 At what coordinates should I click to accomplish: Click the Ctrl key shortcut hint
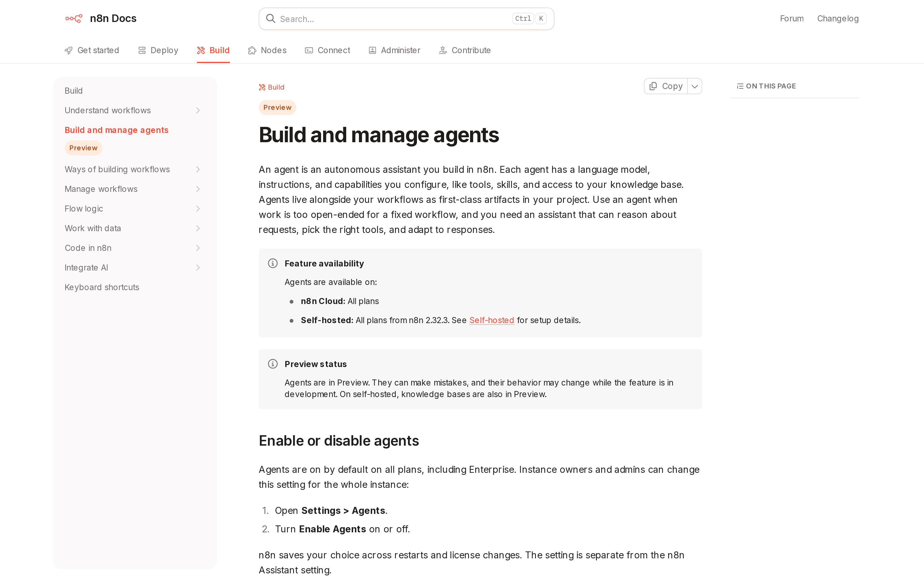tap(523, 18)
